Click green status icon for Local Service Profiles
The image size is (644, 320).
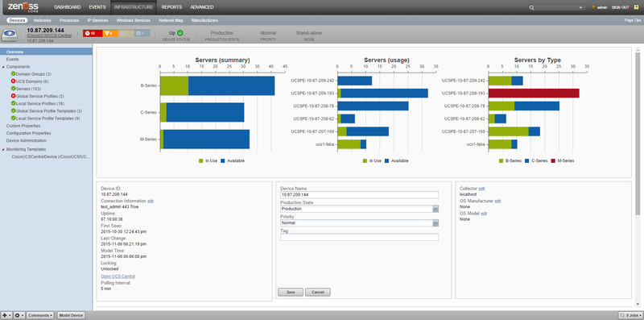[x=13, y=104]
